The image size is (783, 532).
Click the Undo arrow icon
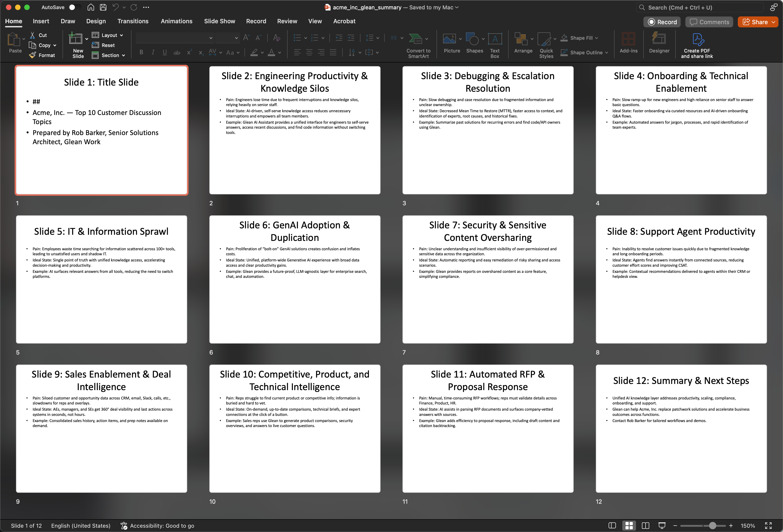pos(116,7)
